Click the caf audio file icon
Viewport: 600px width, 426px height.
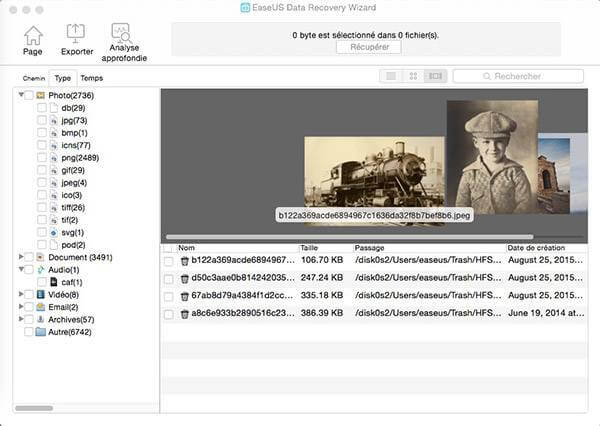(x=54, y=282)
